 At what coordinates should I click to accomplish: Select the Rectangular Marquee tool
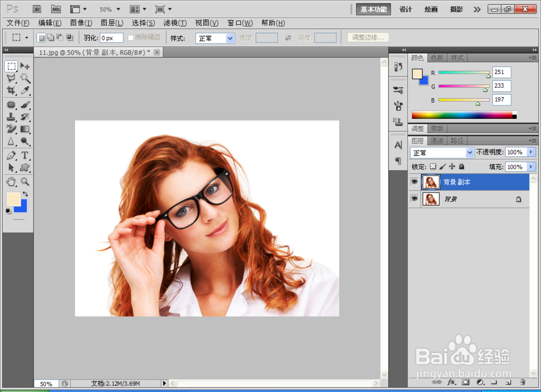click(11, 66)
